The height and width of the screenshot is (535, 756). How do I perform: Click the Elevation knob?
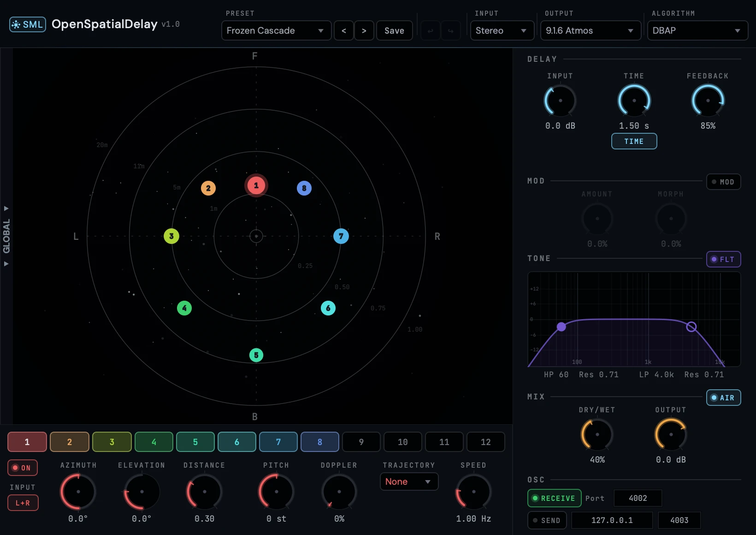[142, 492]
